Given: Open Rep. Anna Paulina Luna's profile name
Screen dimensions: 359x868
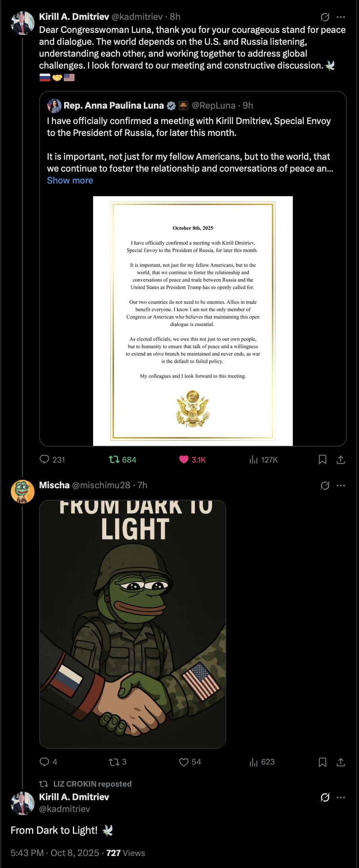Looking at the screenshot, I should (x=114, y=105).
